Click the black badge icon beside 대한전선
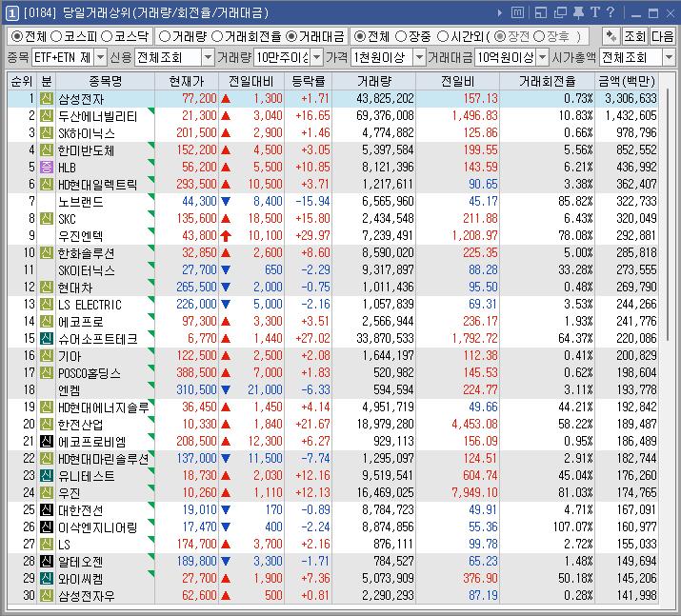The image size is (681, 616). pos(47,509)
